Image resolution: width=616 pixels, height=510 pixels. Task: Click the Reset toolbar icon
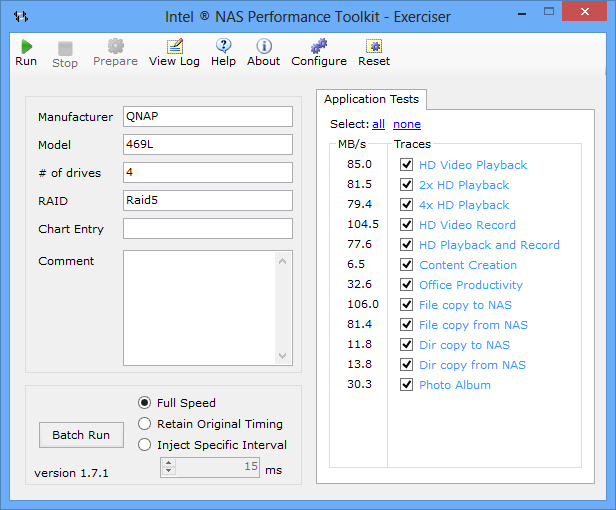[374, 46]
